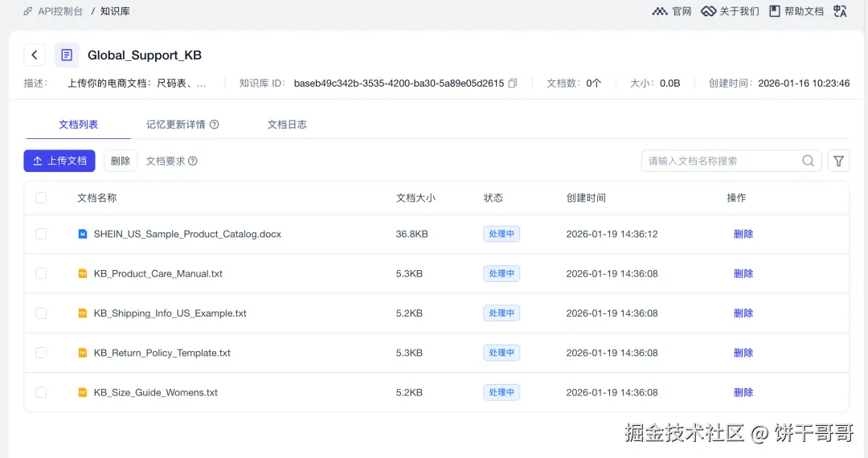Click the docx file icon for SHEIN catalog
The image size is (868, 458).
click(83, 234)
